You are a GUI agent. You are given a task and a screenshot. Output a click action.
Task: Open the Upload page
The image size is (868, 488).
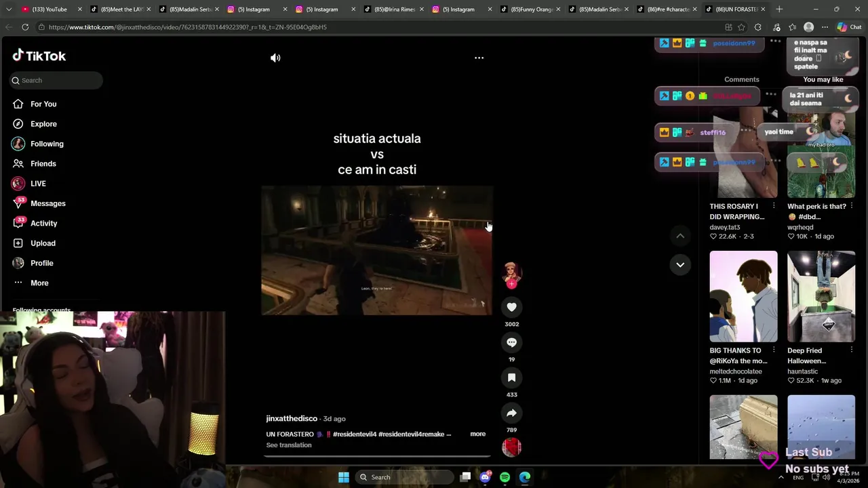[x=43, y=243]
